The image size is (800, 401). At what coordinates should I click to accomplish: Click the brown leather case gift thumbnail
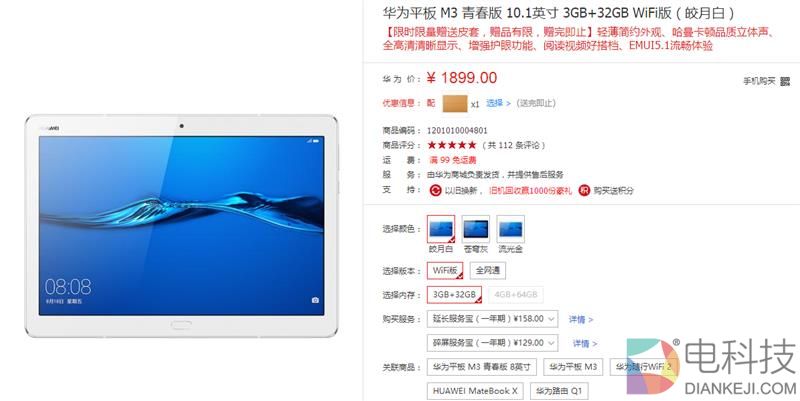pos(455,104)
